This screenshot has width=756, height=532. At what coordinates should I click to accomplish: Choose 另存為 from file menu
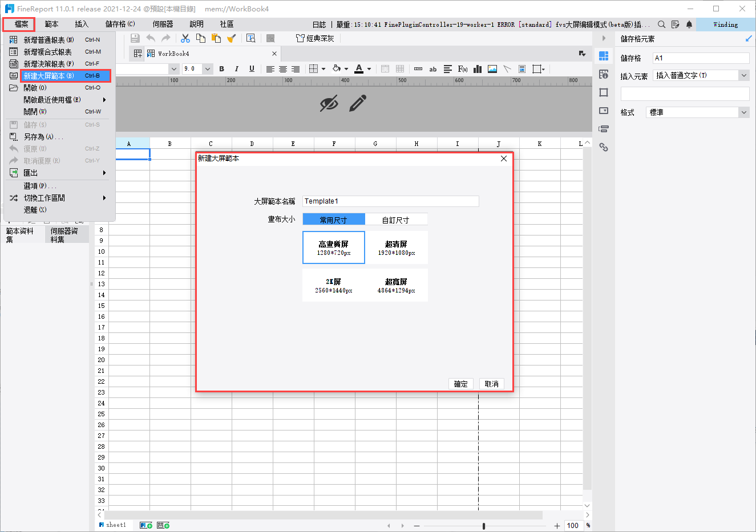[x=60, y=137]
